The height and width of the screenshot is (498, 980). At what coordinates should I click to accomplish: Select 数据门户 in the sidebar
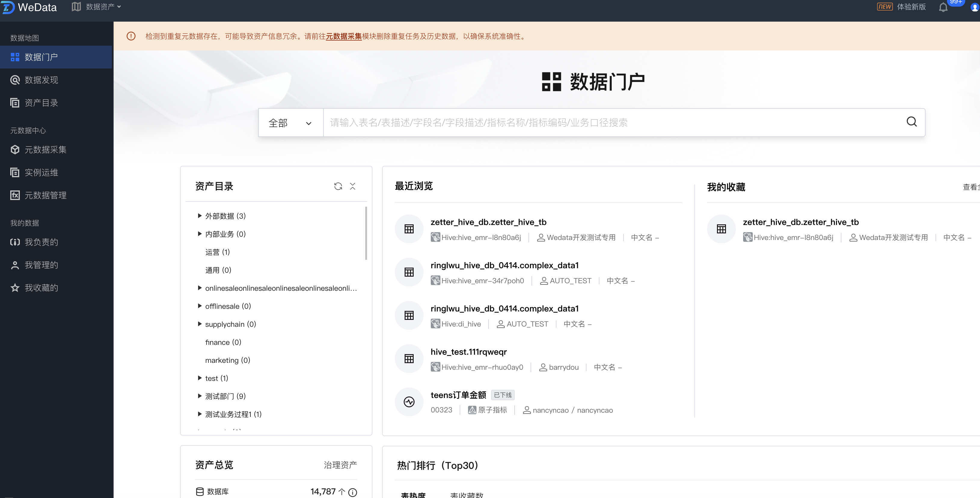(x=56, y=57)
